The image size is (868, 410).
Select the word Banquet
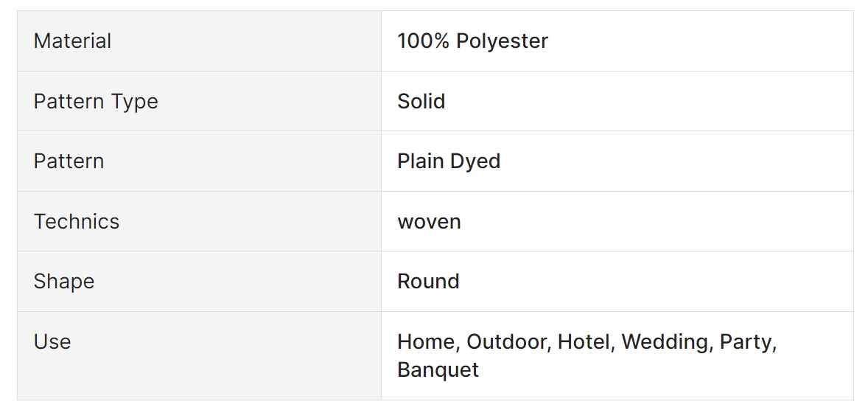(x=438, y=369)
